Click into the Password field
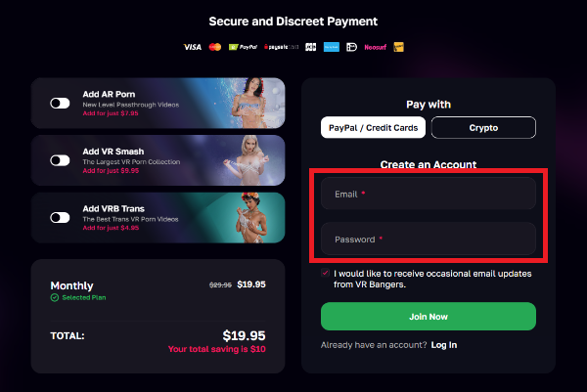 (x=429, y=240)
